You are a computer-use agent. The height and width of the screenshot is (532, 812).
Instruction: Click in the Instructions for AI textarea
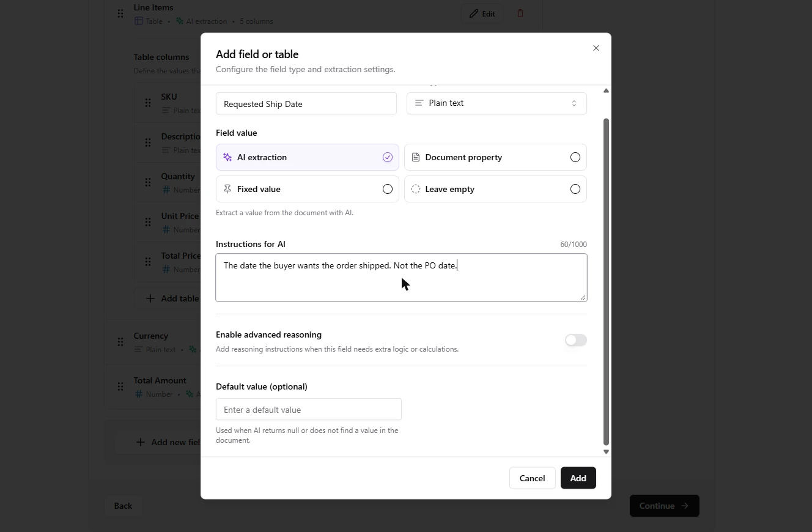click(x=401, y=278)
